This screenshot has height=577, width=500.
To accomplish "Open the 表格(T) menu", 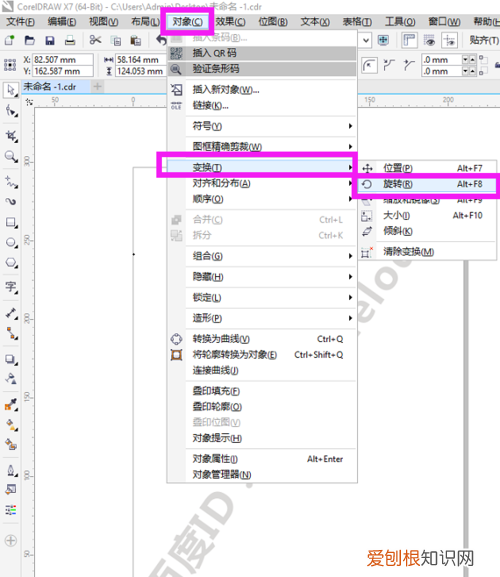I will pos(357,22).
